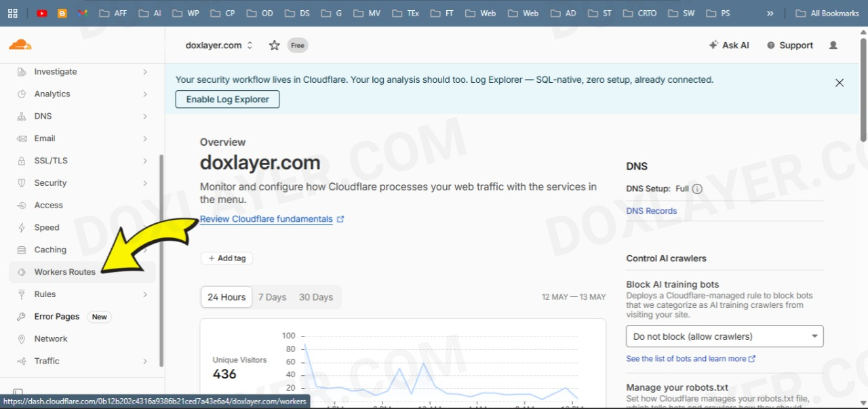This screenshot has height=409, width=868.
Task: Switch to the 30 Days tab
Action: [316, 297]
